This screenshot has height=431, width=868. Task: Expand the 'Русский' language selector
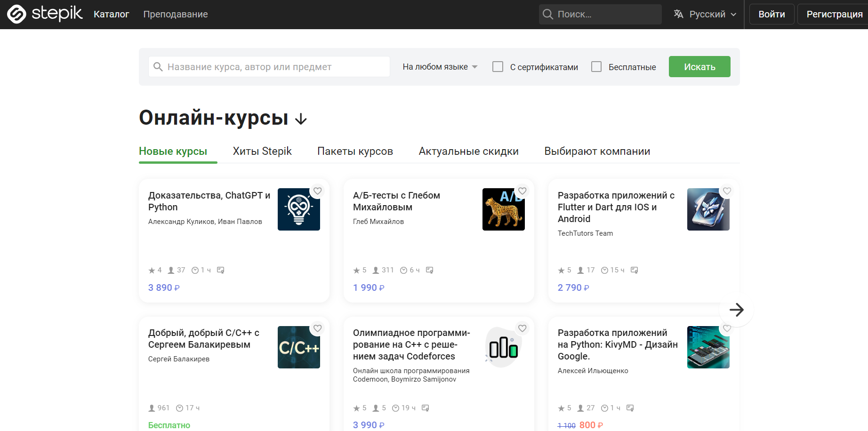[x=705, y=14]
